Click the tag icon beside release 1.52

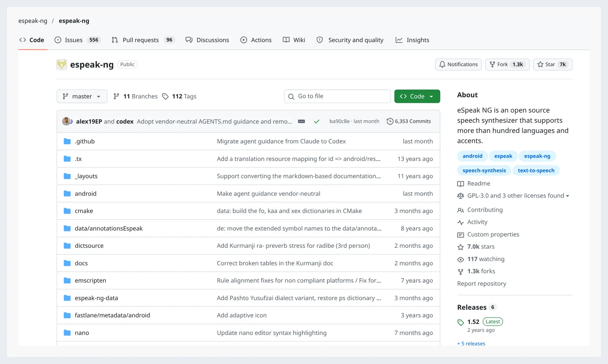(x=461, y=322)
